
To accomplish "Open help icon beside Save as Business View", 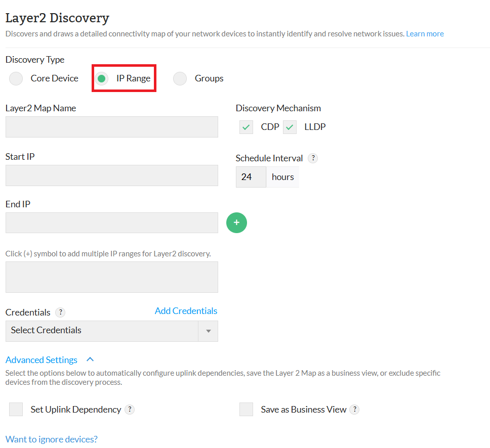I will (354, 410).
